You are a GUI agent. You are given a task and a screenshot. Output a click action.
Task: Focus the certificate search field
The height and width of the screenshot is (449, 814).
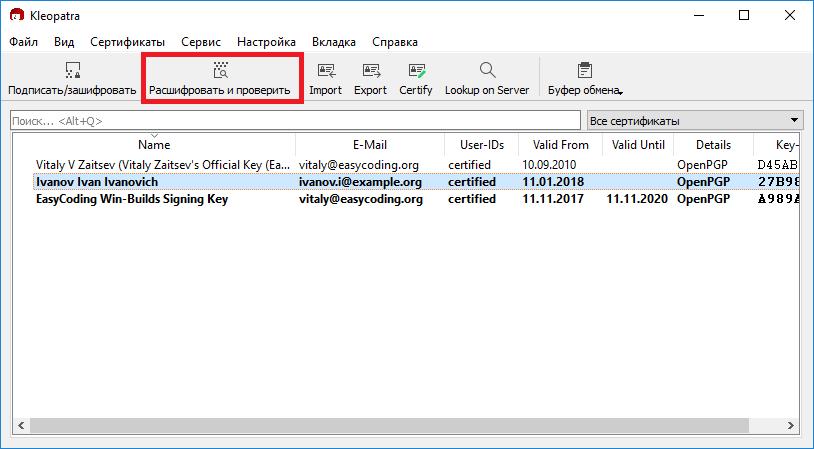point(295,121)
